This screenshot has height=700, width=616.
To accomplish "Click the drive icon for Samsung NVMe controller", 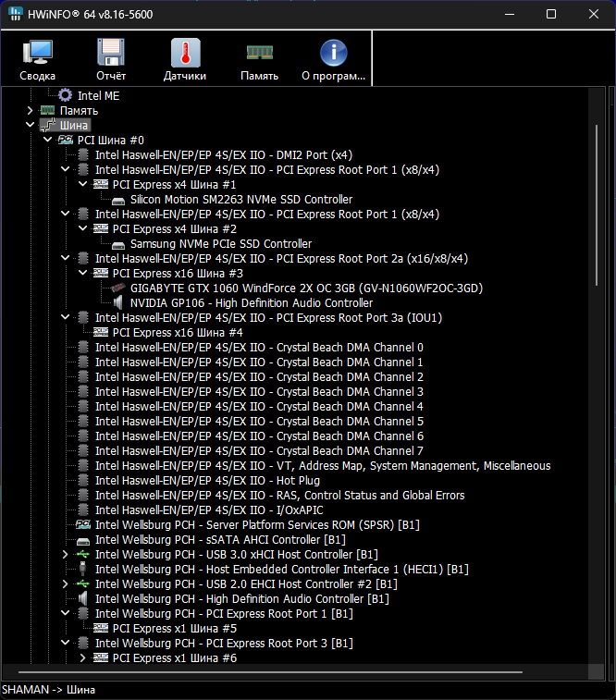I will click(118, 245).
